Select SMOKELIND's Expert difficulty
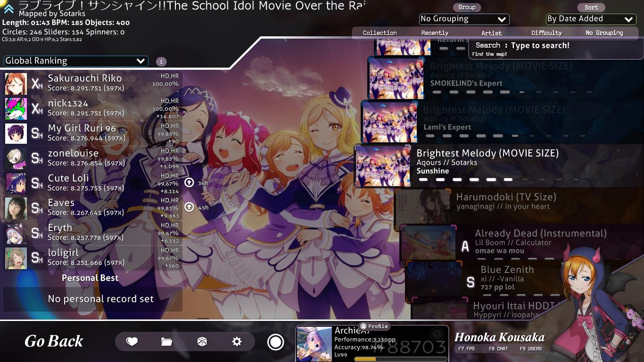The height and width of the screenshot is (362, 644). 506,78
